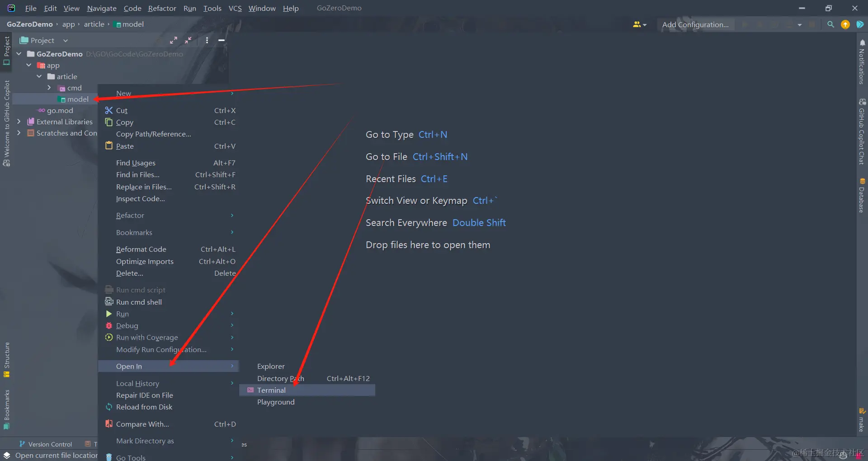Open the Search Everywhere magnifier icon
This screenshot has width=868, height=461.
830,24
